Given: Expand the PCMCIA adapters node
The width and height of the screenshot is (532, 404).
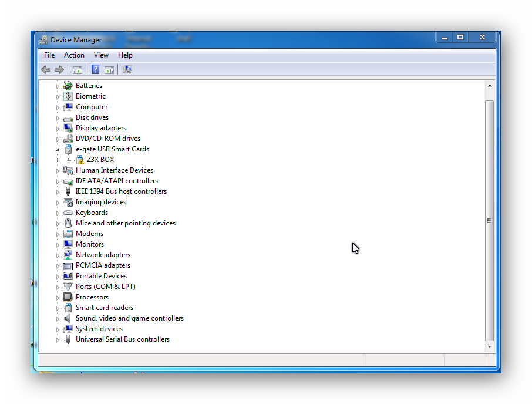Looking at the screenshot, I should [58, 266].
